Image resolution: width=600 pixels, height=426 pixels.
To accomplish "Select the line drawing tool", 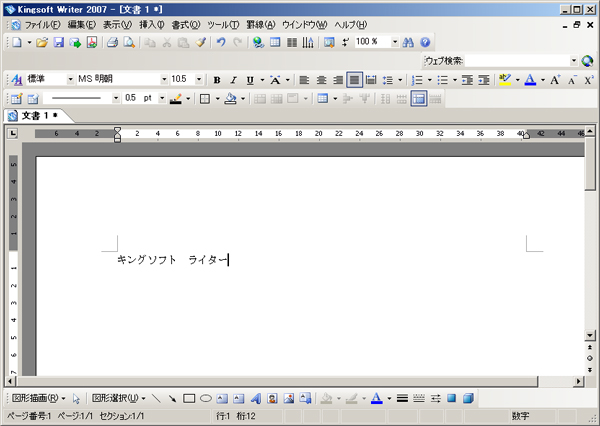I will (156, 398).
